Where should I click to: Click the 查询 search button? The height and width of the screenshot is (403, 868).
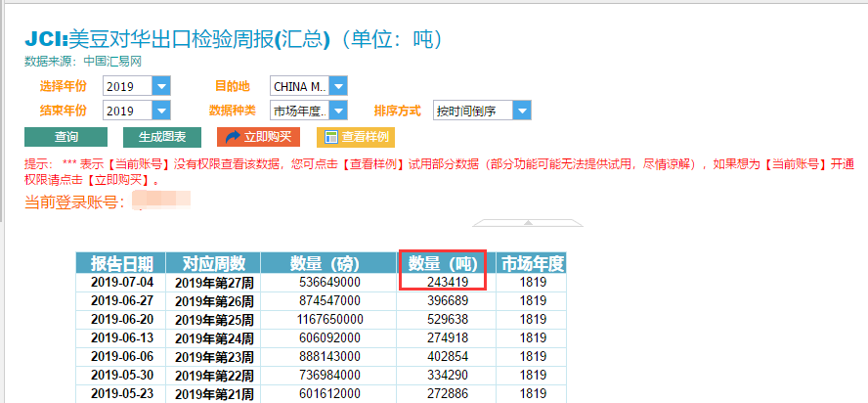click(x=65, y=137)
